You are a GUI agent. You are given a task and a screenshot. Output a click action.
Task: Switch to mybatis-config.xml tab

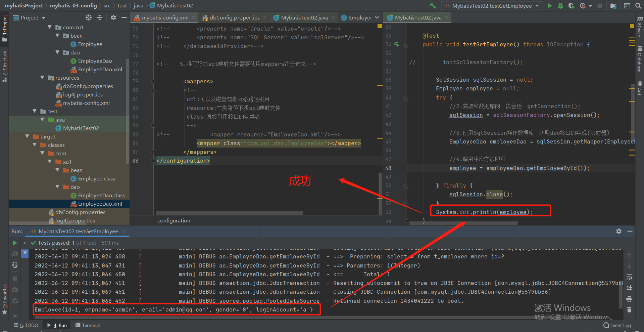click(x=165, y=17)
